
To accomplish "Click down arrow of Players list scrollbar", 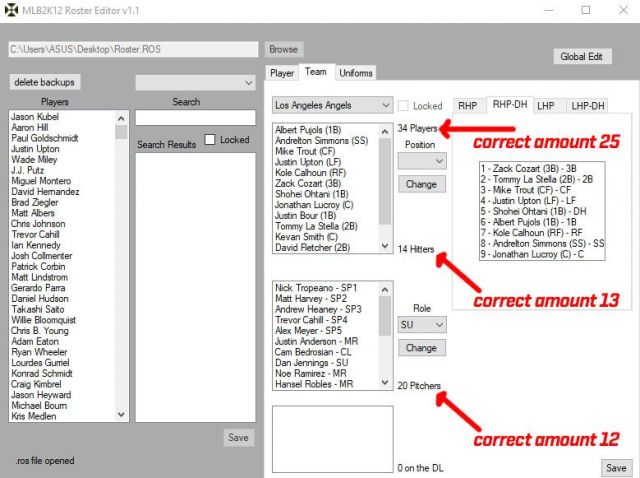I will tap(121, 414).
